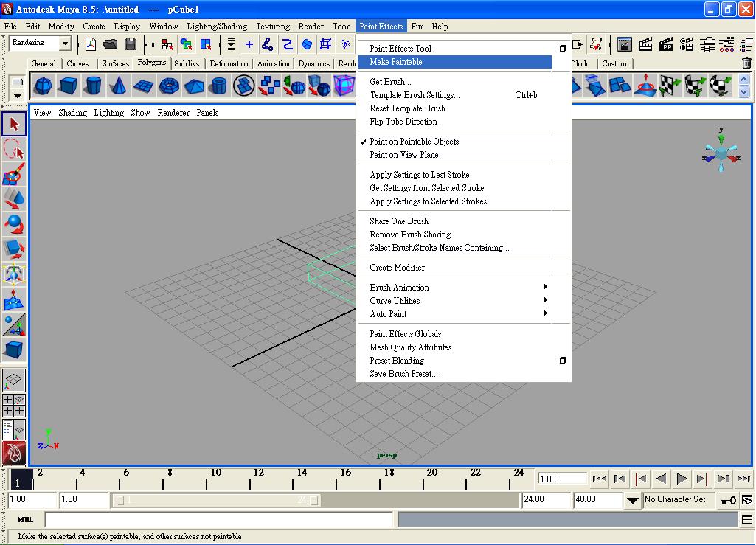Click the Save Scene disk icon
756x545 pixels.
coord(130,44)
